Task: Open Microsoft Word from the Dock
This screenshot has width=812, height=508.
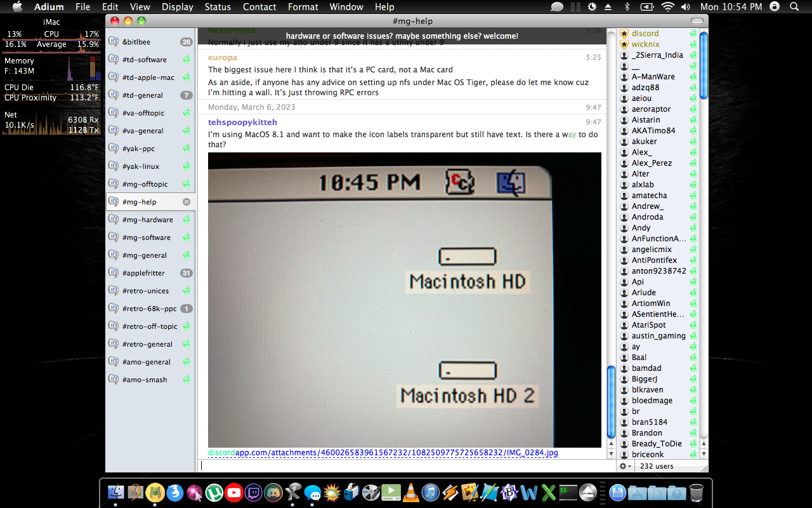Action: coord(529,492)
